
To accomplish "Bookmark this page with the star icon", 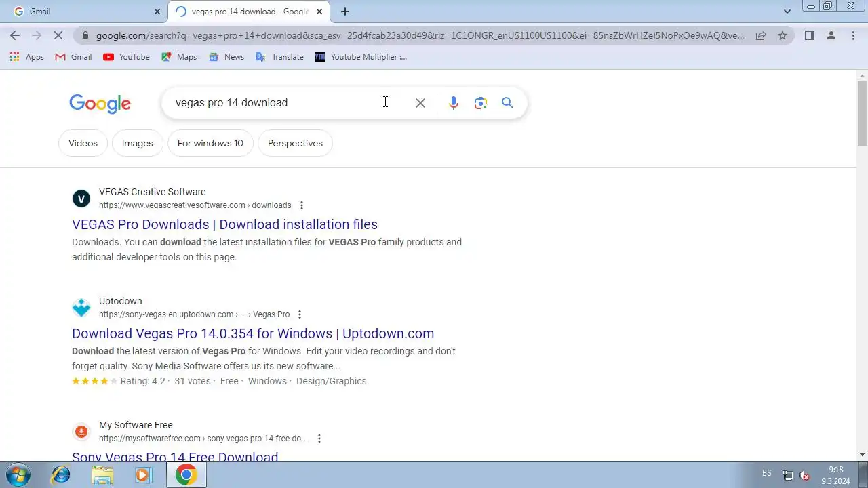I will pos(783,35).
